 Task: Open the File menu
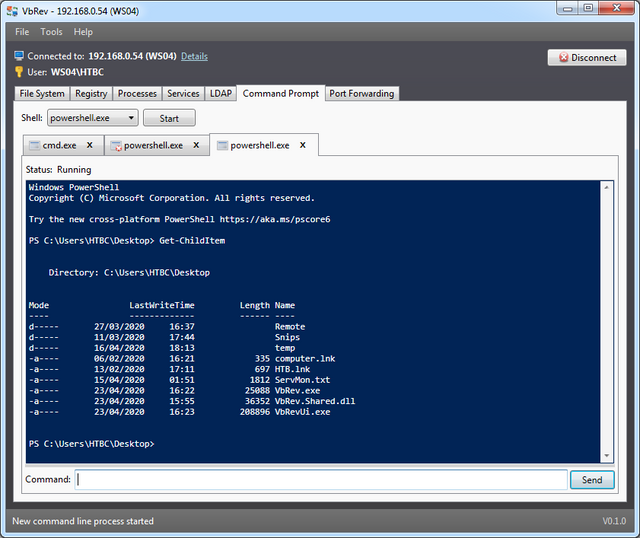(22, 32)
